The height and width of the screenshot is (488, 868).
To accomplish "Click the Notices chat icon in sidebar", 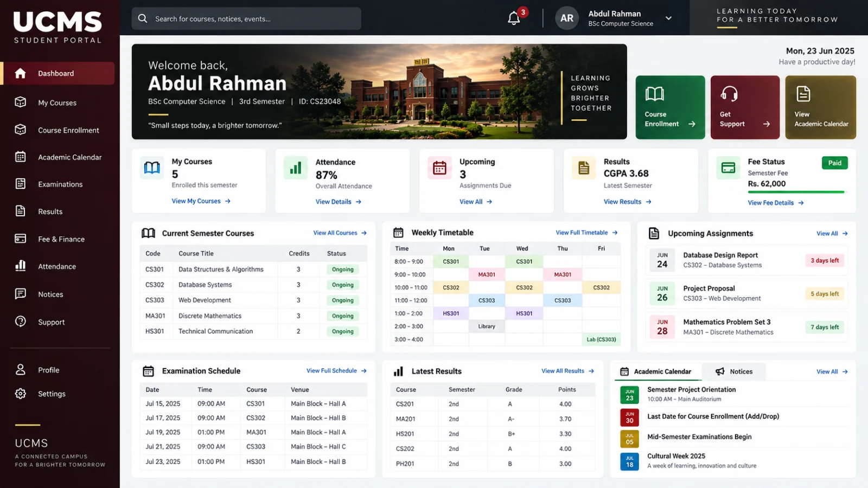I will coord(21,294).
